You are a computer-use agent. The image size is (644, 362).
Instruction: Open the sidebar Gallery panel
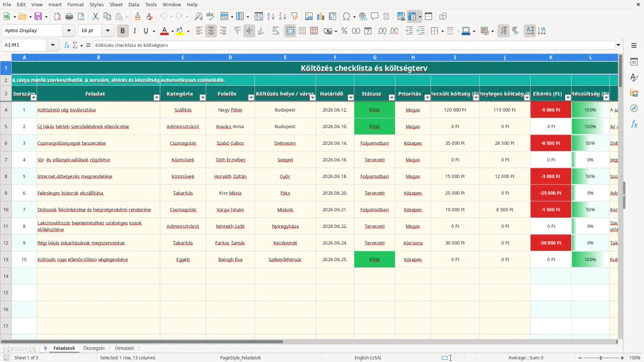(x=634, y=93)
